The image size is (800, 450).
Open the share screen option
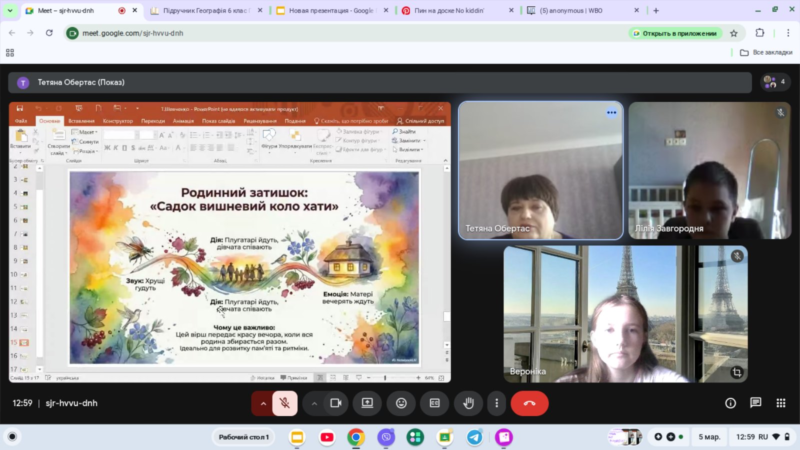[368, 403]
